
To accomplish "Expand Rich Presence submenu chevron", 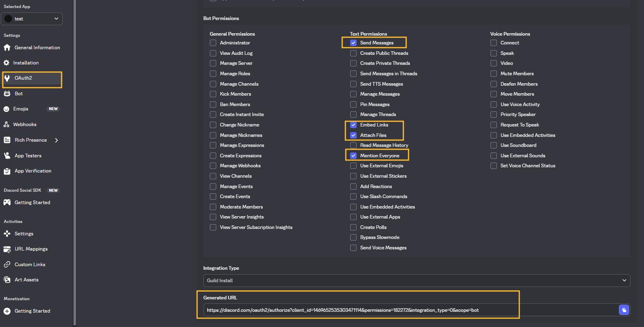I will click(x=56, y=140).
